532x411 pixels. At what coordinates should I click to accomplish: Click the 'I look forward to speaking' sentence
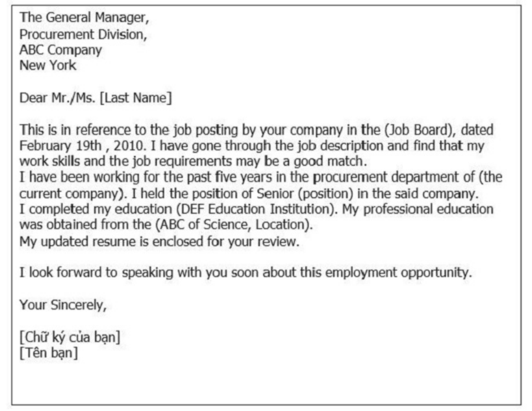[246, 273]
